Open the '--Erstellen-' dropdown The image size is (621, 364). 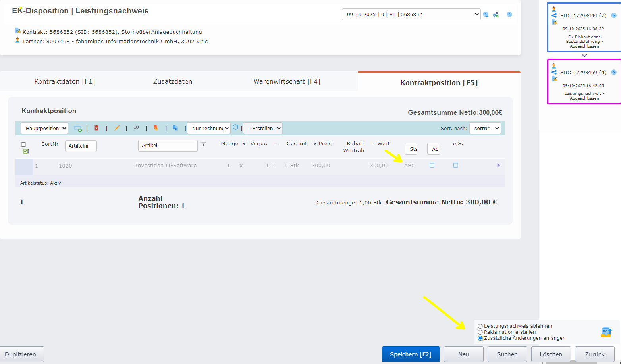click(263, 129)
